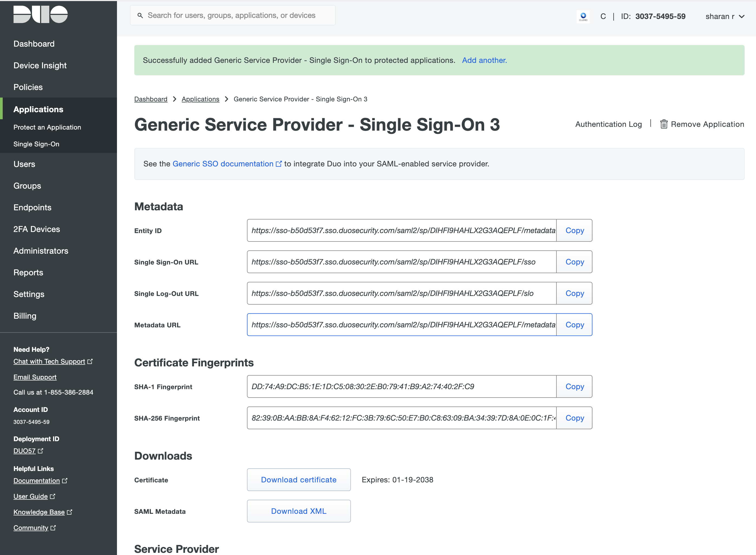This screenshot has width=756, height=555.
Task: Click the trash icon for Remove Application
Action: point(663,124)
